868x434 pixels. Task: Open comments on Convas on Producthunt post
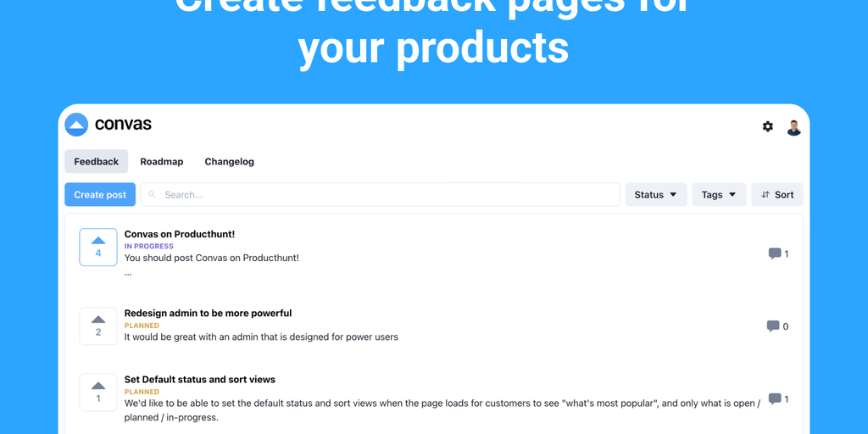click(775, 253)
